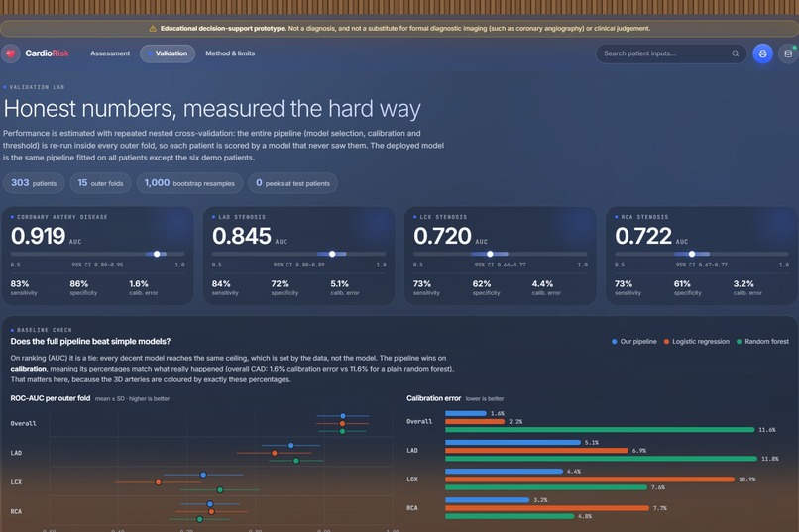
Task: Open the Assessment tab
Action: pyautogui.click(x=110, y=53)
